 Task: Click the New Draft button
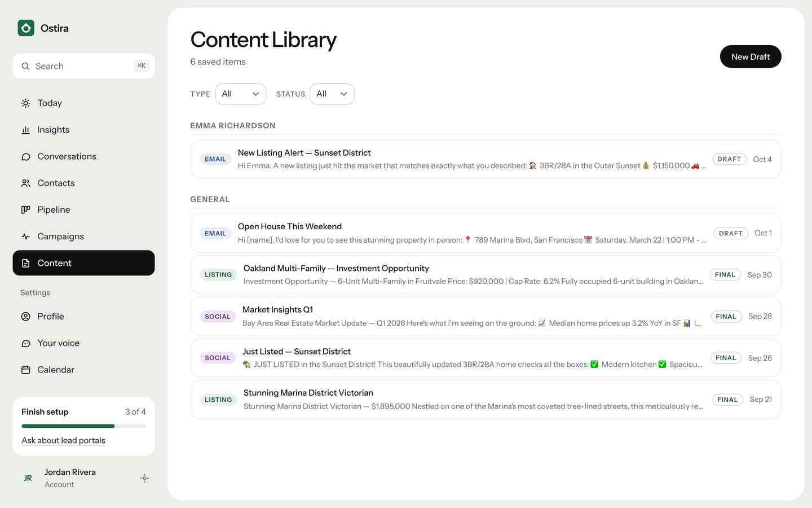[x=751, y=56]
